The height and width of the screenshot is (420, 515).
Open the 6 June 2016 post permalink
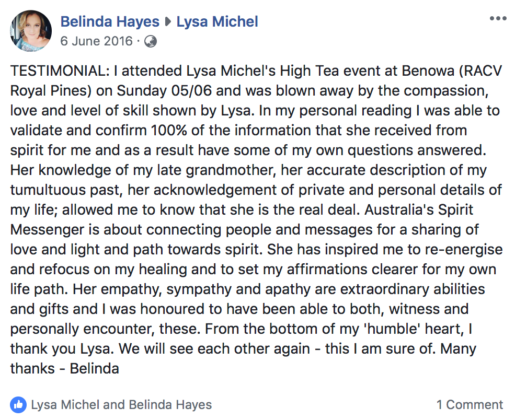coord(97,41)
